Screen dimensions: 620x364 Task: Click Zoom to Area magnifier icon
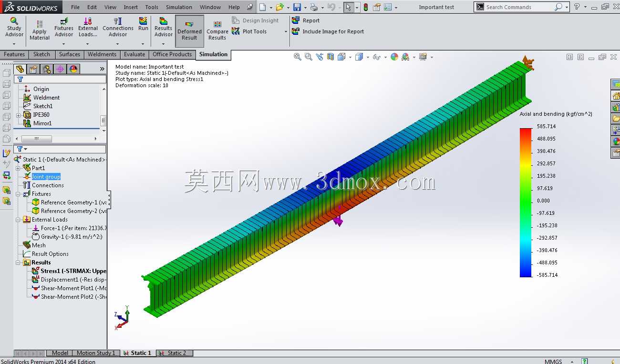[x=309, y=57]
